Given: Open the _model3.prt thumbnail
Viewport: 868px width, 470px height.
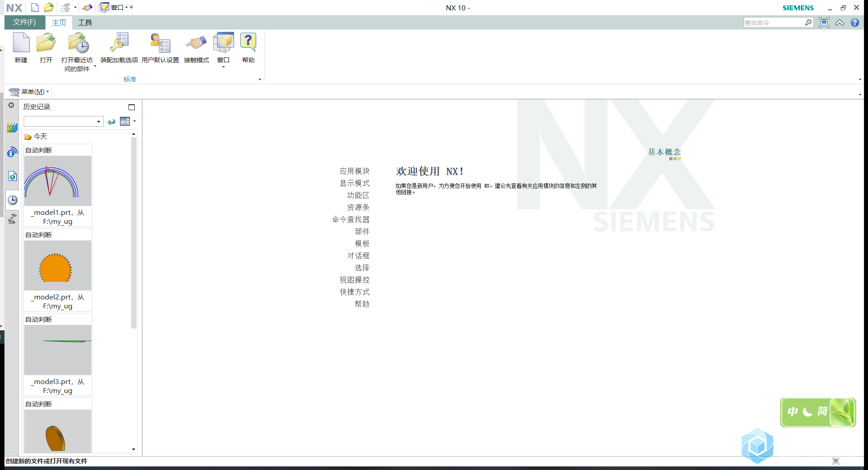Looking at the screenshot, I should pyautogui.click(x=58, y=350).
